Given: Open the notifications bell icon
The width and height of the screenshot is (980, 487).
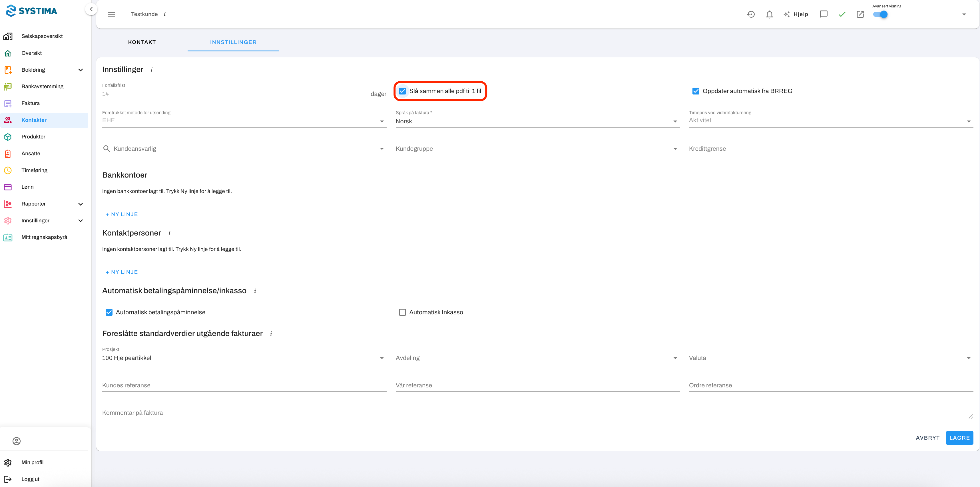Looking at the screenshot, I should [769, 15].
